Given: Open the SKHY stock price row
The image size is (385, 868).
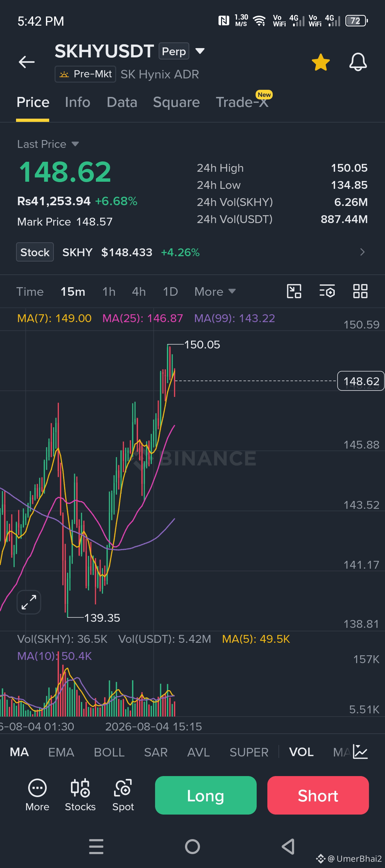Looking at the screenshot, I should tap(192, 252).
